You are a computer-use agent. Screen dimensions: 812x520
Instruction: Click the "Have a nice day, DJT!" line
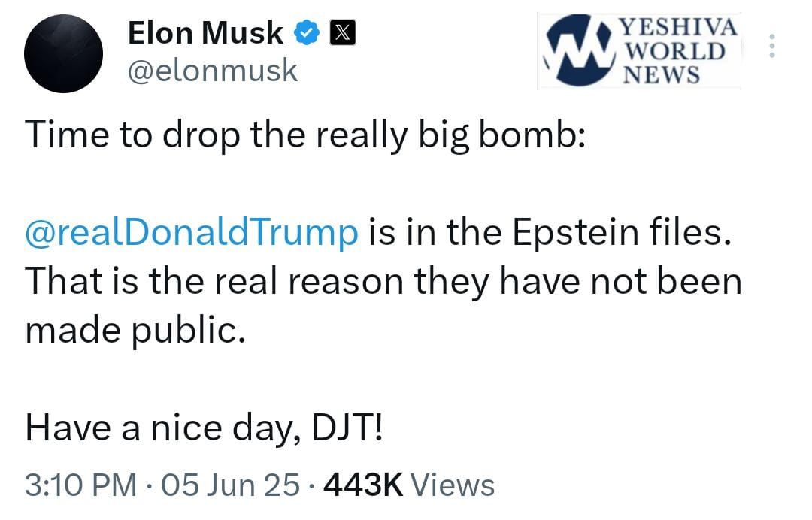click(205, 429)
